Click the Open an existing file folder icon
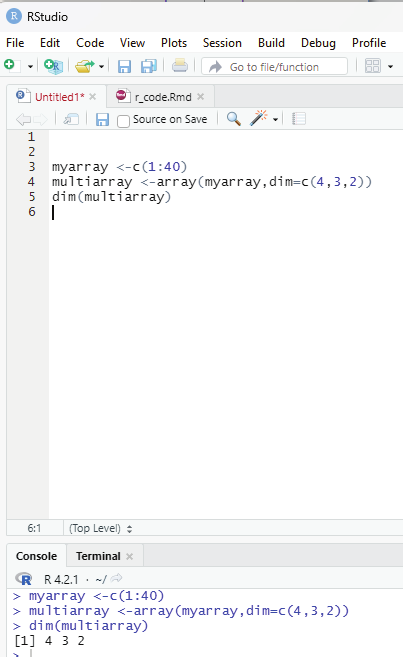Image resolution: width=403 pixels, height=657 pixels. 85,66
